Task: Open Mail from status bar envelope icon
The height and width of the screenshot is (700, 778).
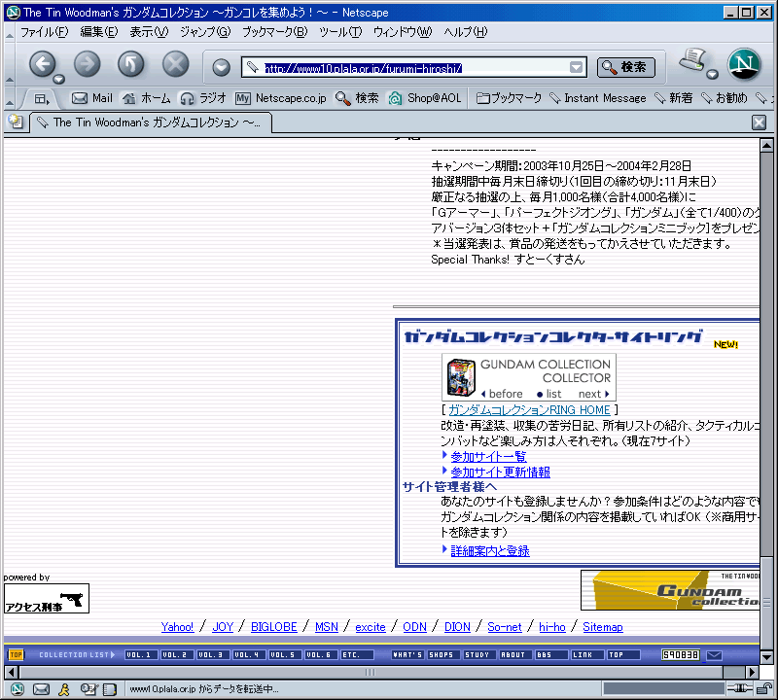Action: click(41, 688)
